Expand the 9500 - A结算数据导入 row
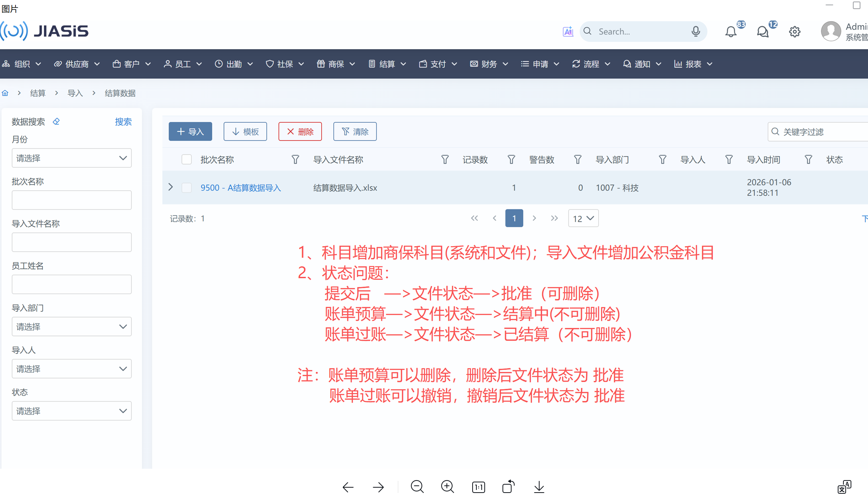 (171, 187)
